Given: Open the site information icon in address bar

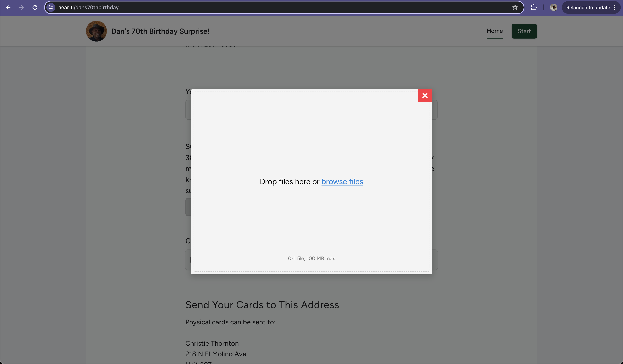Looking at the screenshot, I should [51, 7].
